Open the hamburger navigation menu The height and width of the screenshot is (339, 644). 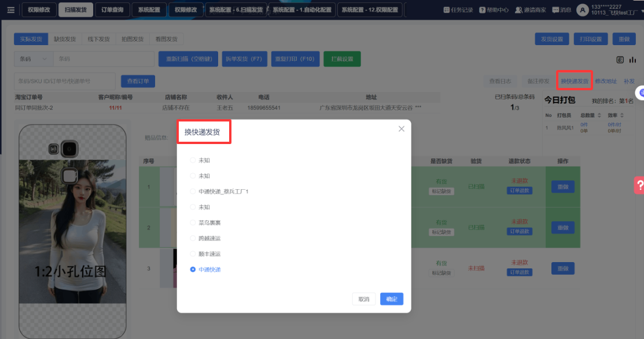tap(10, 10)
